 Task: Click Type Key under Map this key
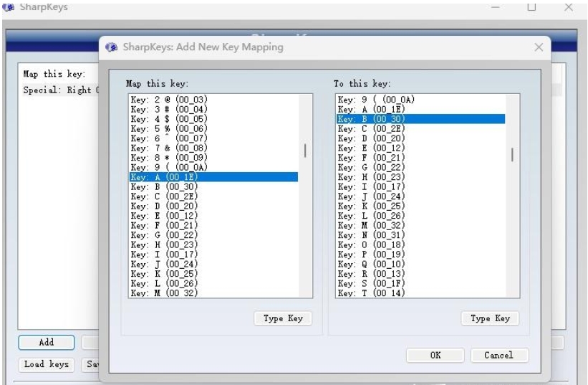pyautogui.click(x=283, y=318)
